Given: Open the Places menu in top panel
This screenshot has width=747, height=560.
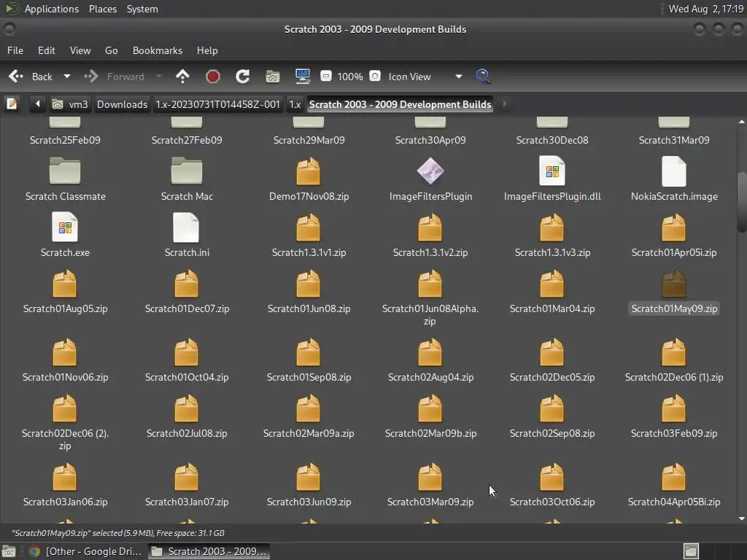Looking at the screenshot, I should 102,9.
